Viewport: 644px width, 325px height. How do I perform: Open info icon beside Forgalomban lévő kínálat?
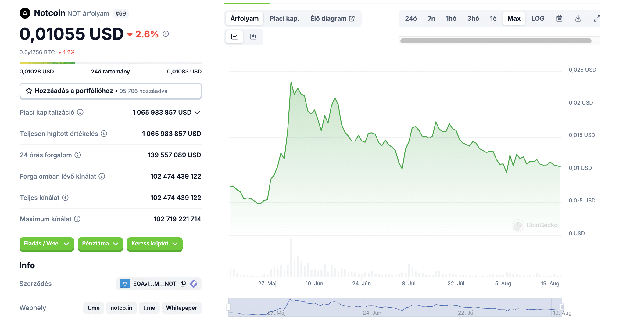[102, 176]
